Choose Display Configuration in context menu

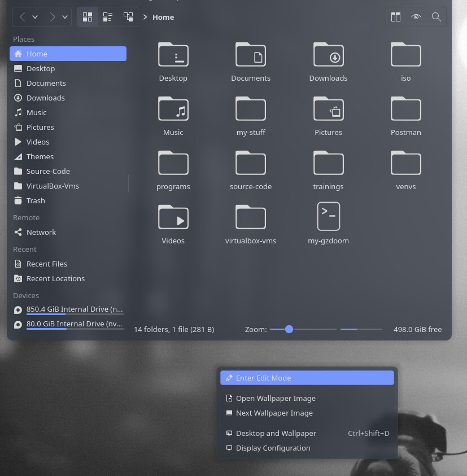click(273, 448)
